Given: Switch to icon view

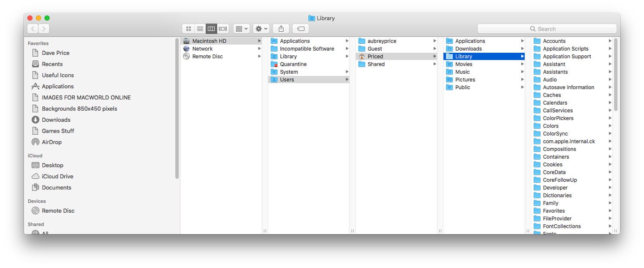Looking at the screenshot, I should coord(188,29).
